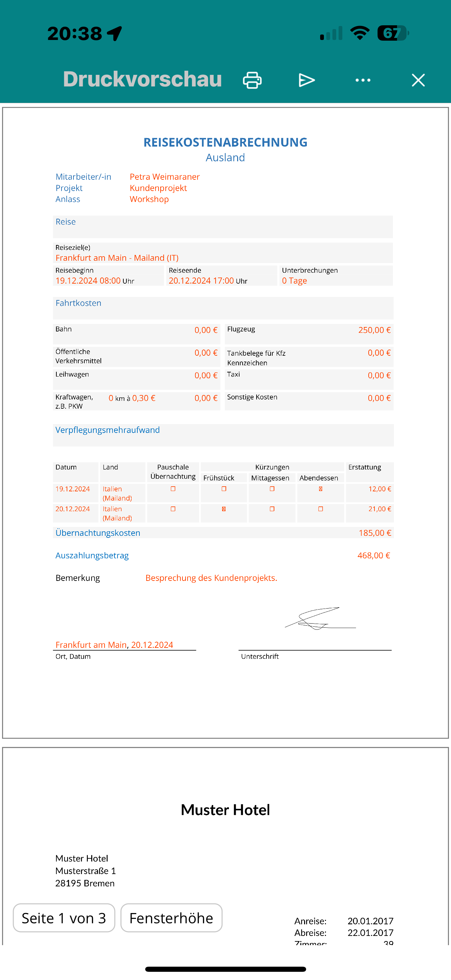Tap the send arrow icon

306,80
